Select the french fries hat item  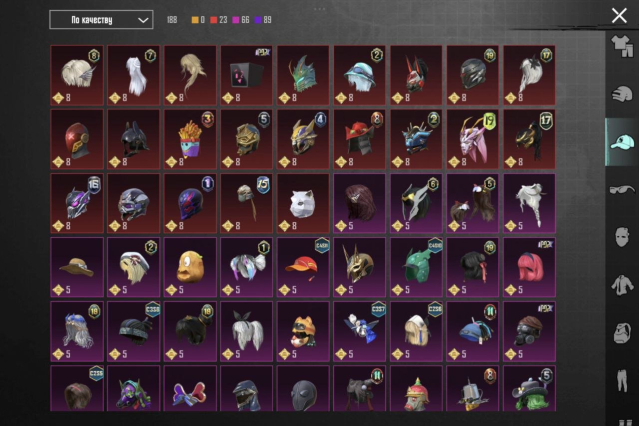190,139
